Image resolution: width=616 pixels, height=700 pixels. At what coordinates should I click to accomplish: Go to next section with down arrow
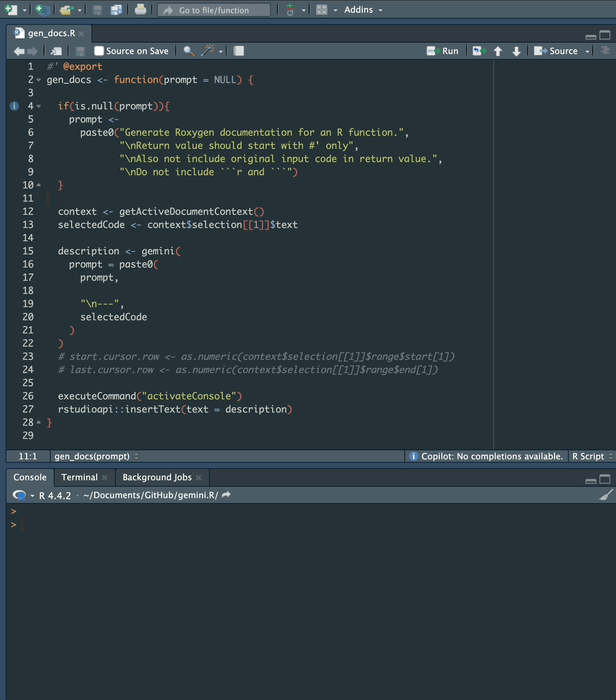click(x=516, y=51)
